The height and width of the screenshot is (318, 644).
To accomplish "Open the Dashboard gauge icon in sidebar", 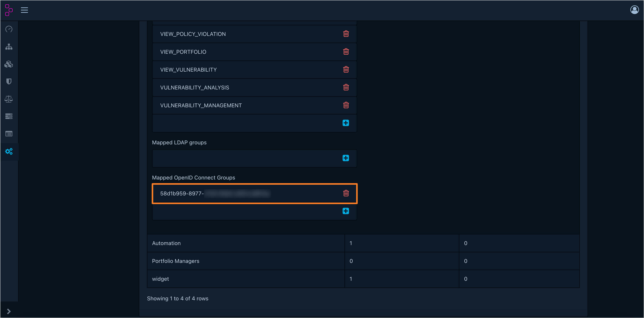I will [x=9, y=29].
